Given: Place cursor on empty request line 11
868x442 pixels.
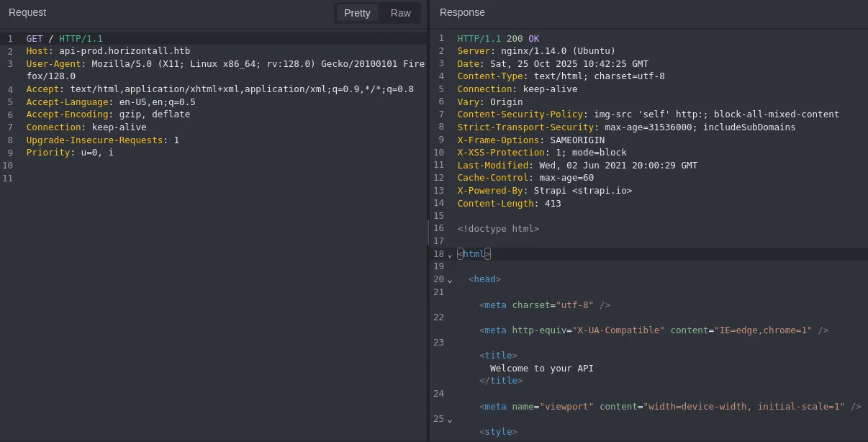Looking at the screenshot, I should coord(144,179).
